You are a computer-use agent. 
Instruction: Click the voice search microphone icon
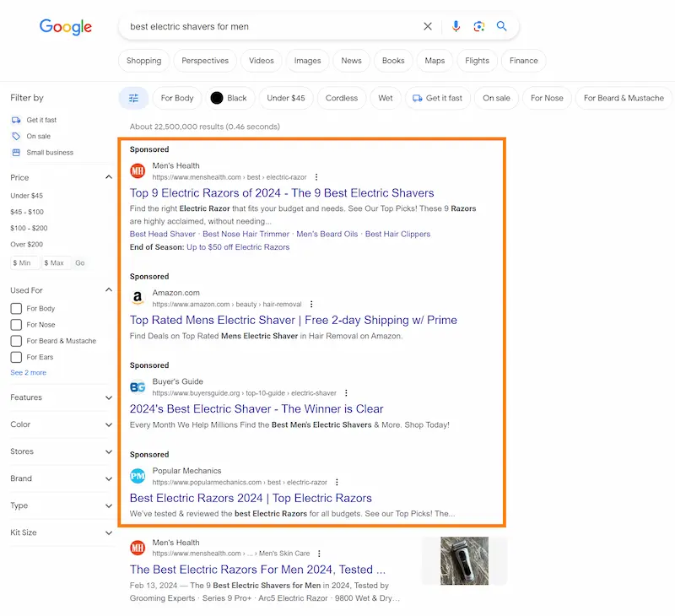coord(456,26)
